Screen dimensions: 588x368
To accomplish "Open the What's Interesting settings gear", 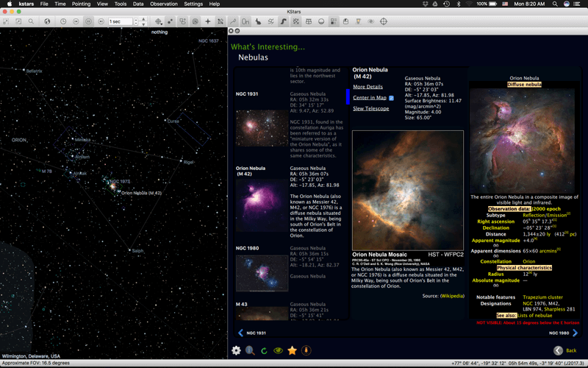I will click(236, 350).
